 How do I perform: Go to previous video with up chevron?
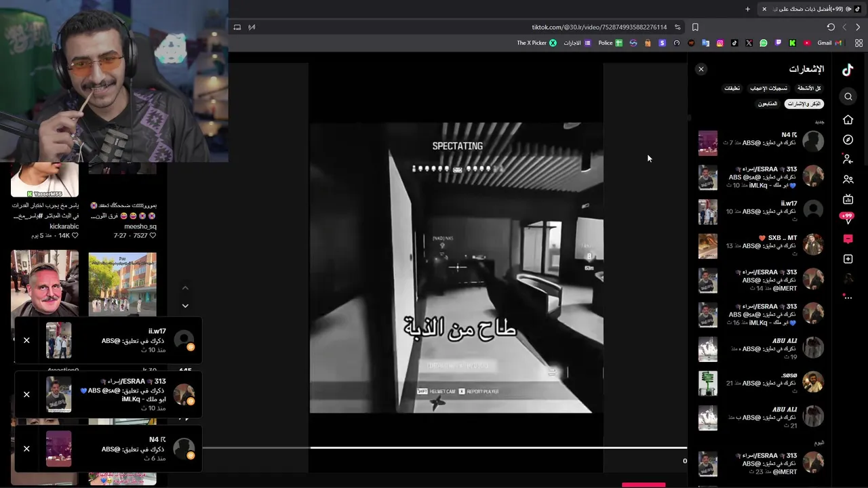coord(185,288)
